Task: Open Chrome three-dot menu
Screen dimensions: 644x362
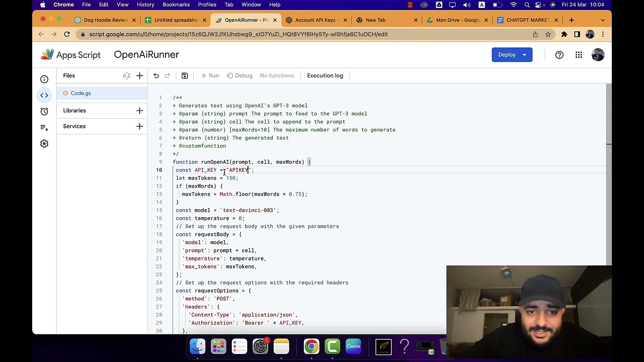Action: point(603,34)
